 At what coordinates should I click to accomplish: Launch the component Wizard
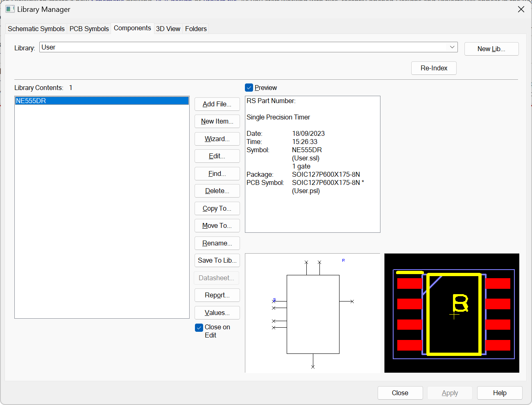(217, 139)
